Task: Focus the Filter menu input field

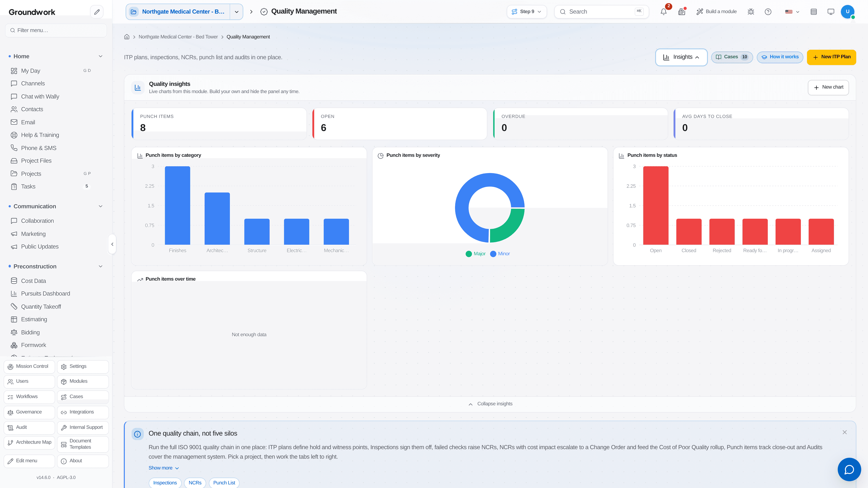Action: pos(56,30)
